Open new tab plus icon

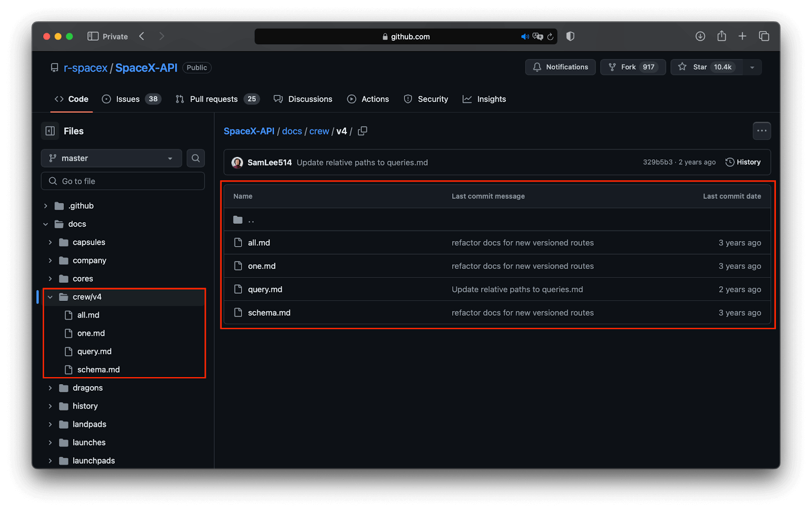click(x=742, y=36)
